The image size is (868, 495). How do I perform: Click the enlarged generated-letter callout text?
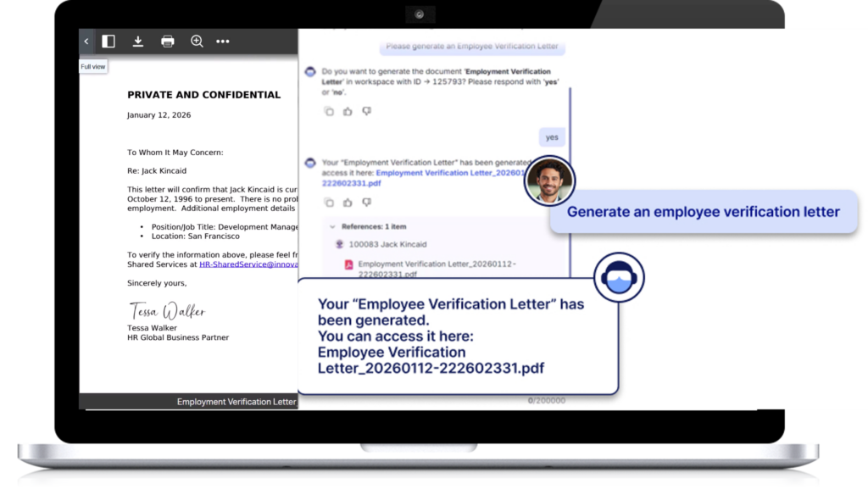pos(451,336)
